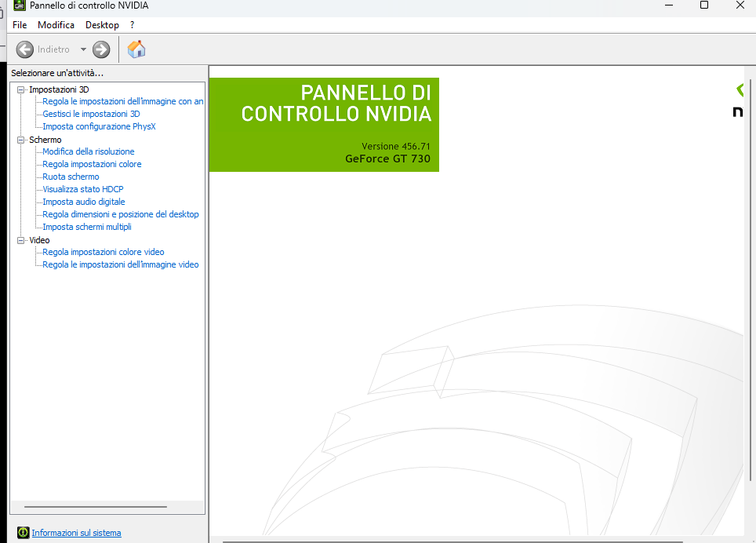
Task: Collapse the Impostazioni 3D tree node
Action: tap(20, 89)
